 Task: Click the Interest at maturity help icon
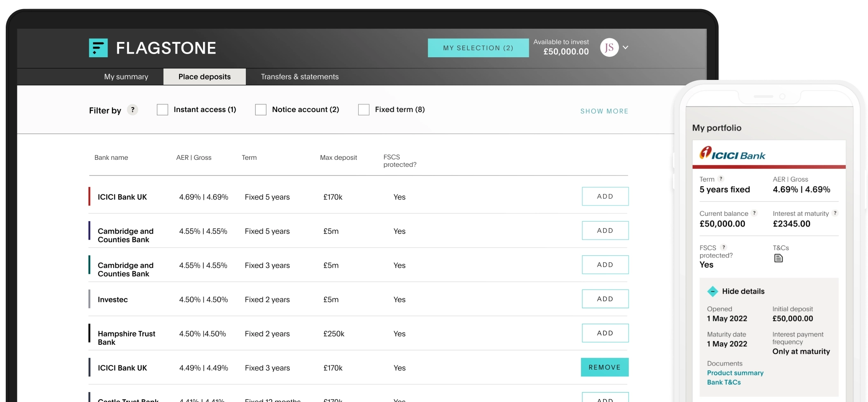click(835, 213)
